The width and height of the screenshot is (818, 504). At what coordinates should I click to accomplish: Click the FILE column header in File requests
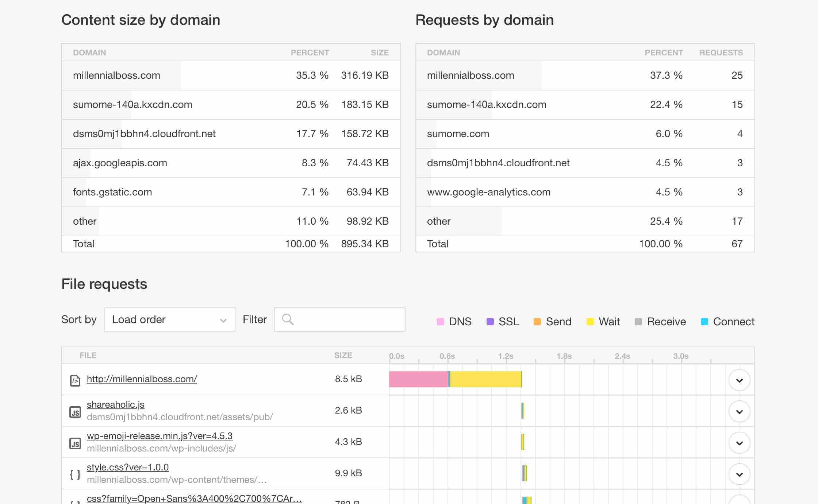(88, 355)
